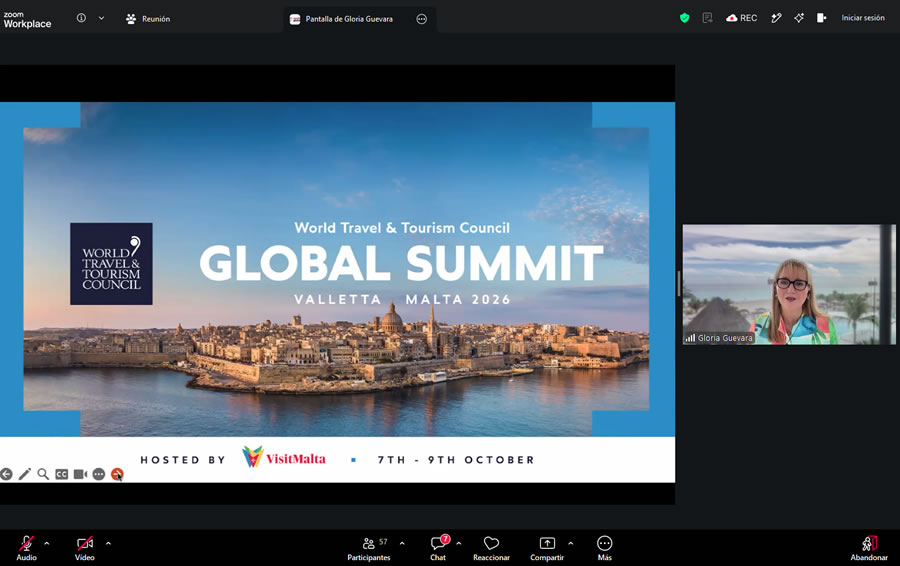The width and height of the screenshot is (900, 566).
Task: Open the Participantes panel
Action: 368,548
